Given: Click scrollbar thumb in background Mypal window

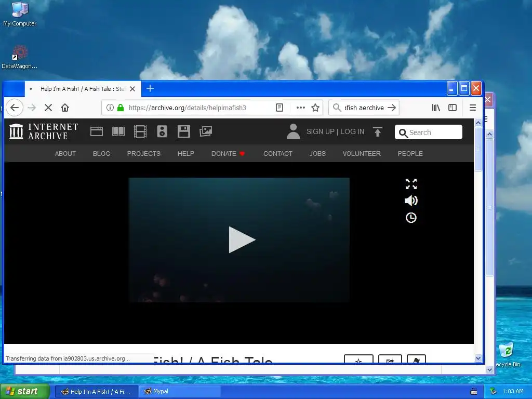Looking at the screenshot, I should coord(489,207).
